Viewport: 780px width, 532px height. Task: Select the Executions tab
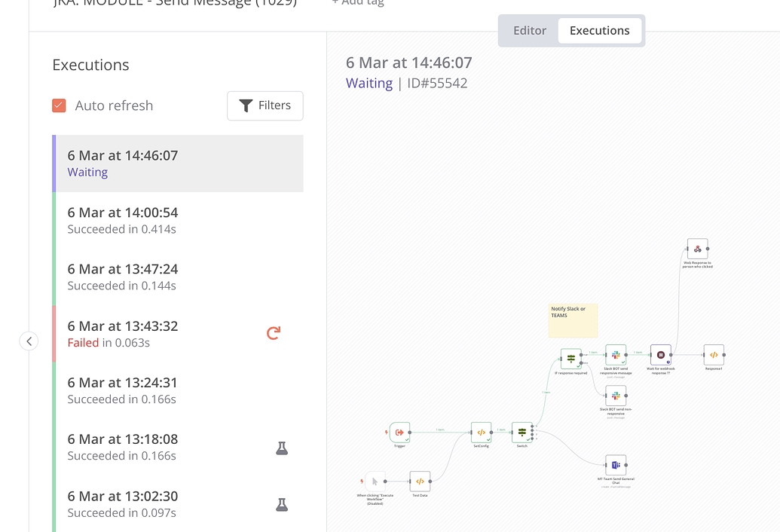pos(600,30)
